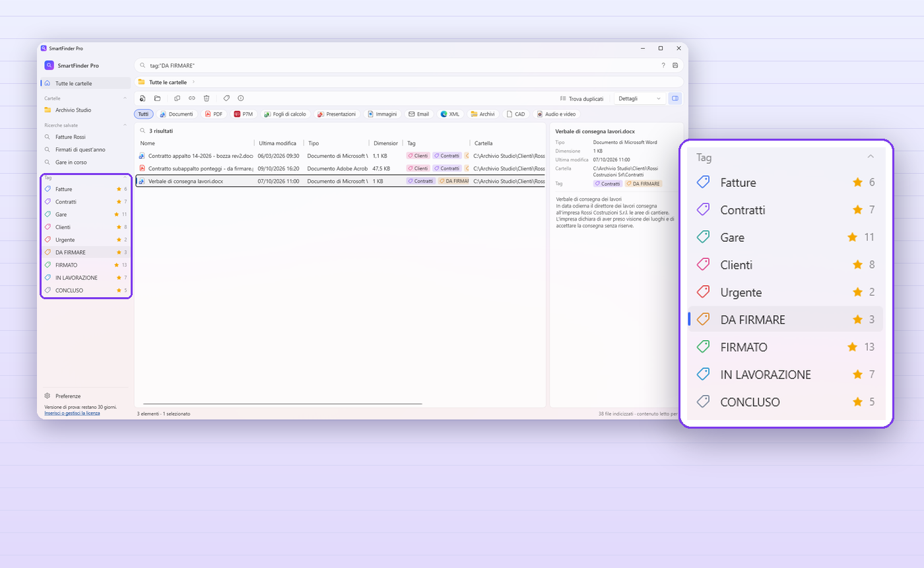
Task: Click the copy files toolbar icon
Action: pyautogui.click(x=177, y=98)
